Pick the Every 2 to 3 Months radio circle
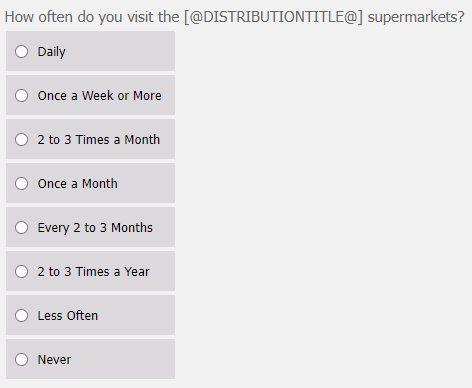This screenshot has height=388, width=472. pos(21,227)
